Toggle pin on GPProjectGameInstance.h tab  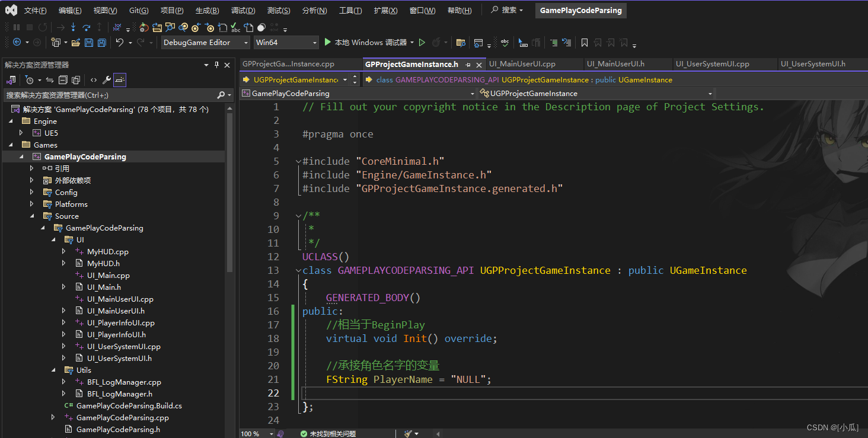(468, 65)
